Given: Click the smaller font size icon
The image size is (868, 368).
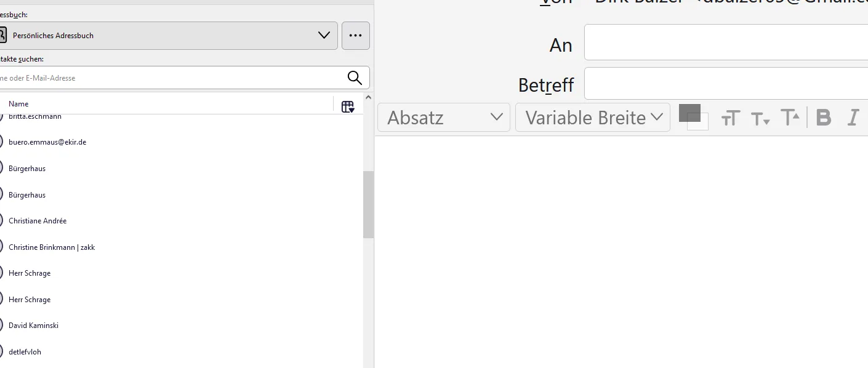Looking at the screenshot, I should coord(760,118).
